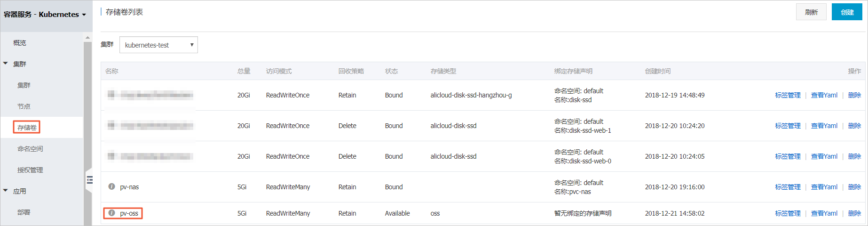
Task: Click creation time 2018-12-21 14:58:02
Action: point(675,213)
